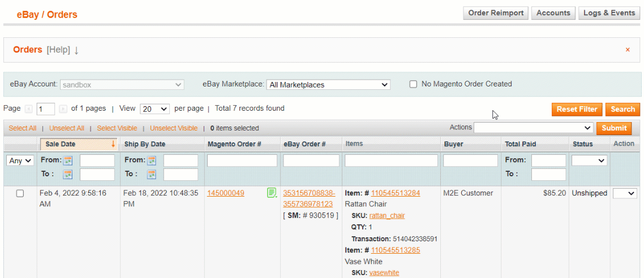Click the Buyer filter input field
Viewport: 644px width, 278px height.
click(x=470, y=160)
